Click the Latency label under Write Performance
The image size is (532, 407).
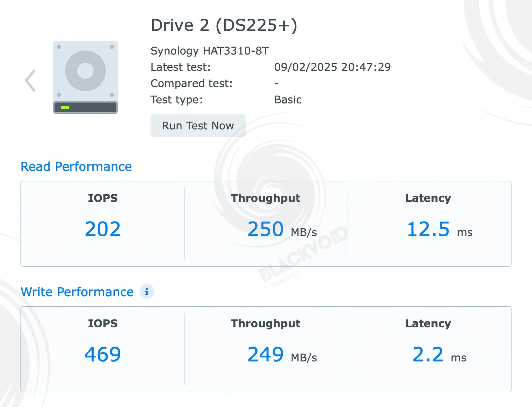428,324
